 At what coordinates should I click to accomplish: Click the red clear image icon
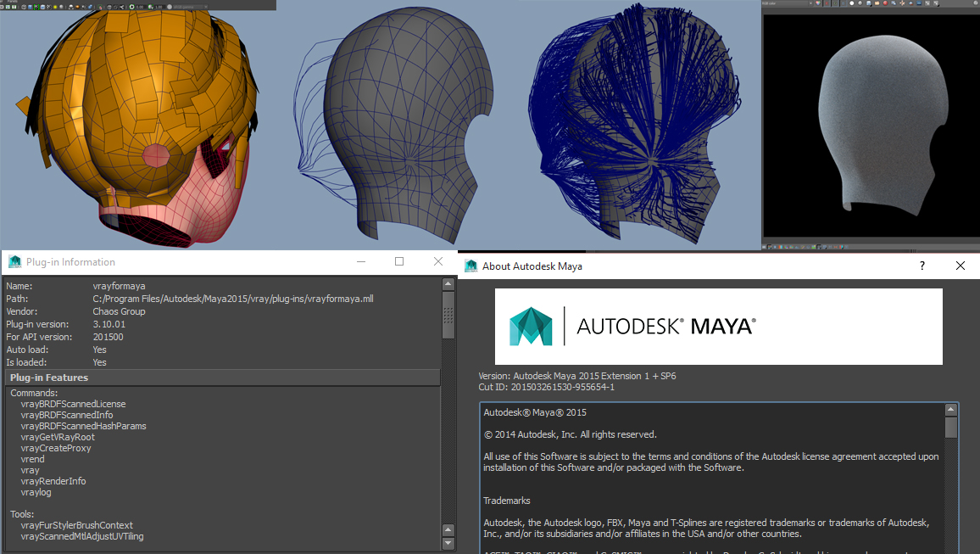(x=885, y=3)
